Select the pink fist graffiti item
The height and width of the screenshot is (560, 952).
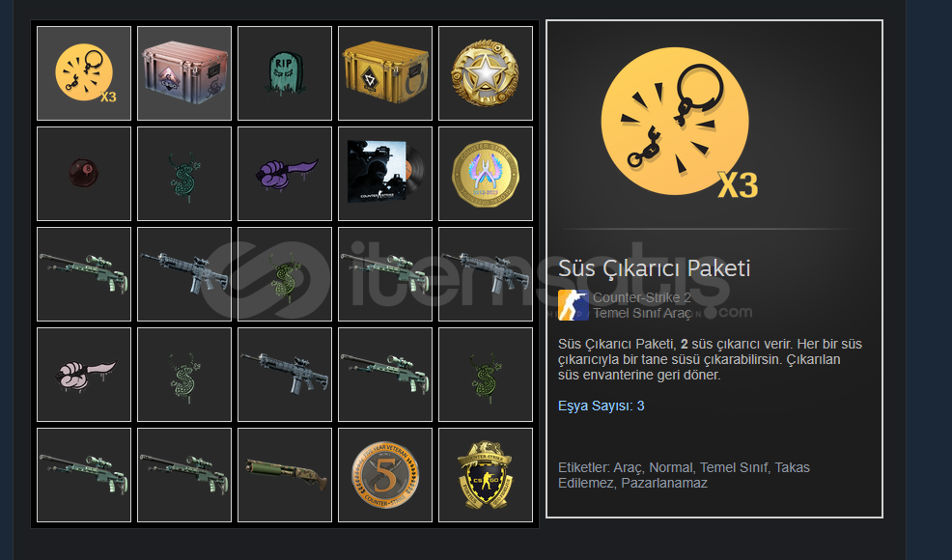(84, 375)
